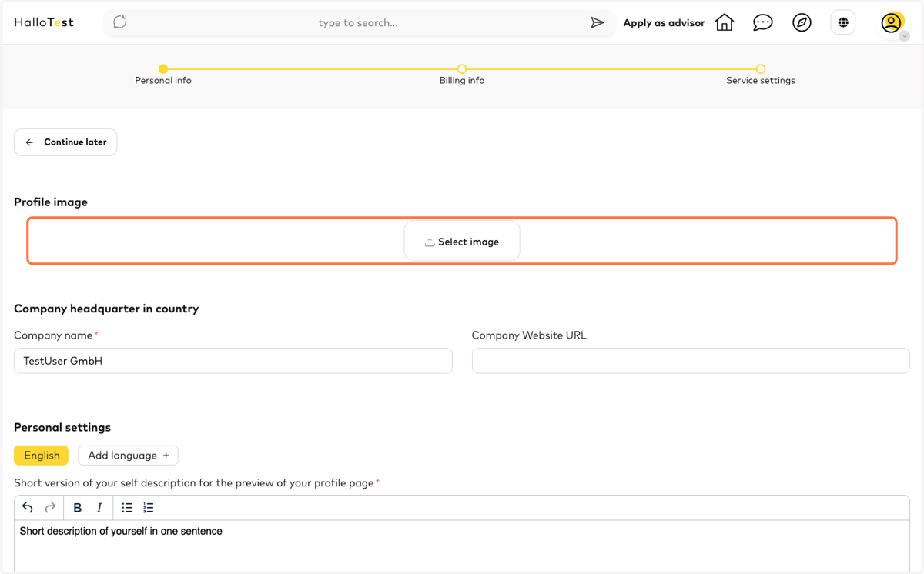Click the AI chat icon in search bar
The image size is (924, 574).
pos(120,22)
